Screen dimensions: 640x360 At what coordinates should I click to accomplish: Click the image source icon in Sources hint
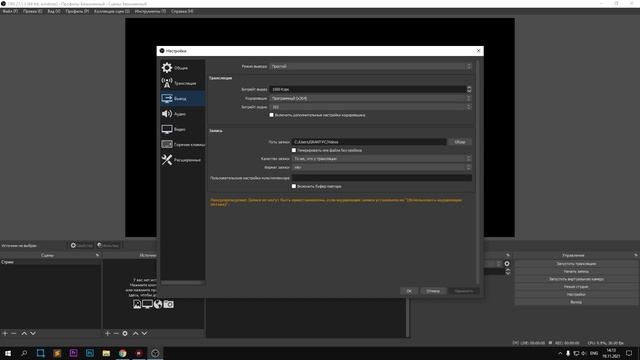point(137,304)
